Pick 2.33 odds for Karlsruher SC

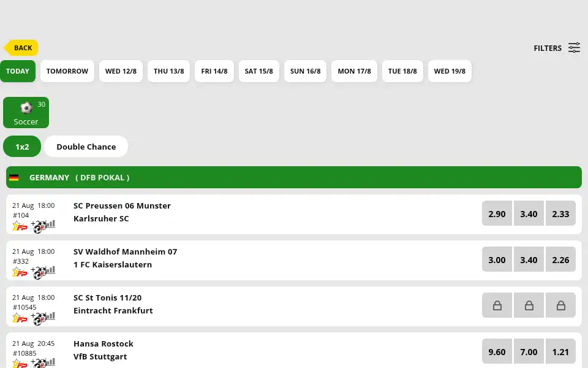tap(560, 213)
